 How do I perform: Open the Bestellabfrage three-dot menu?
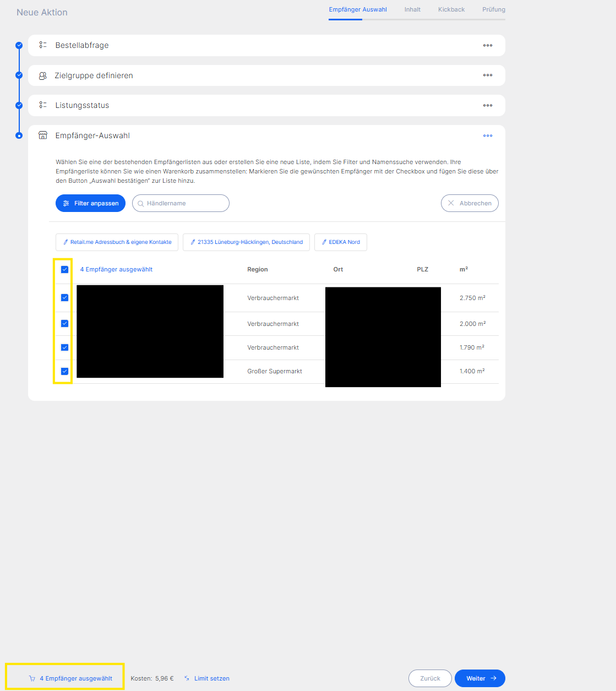(x=488, y=46)
